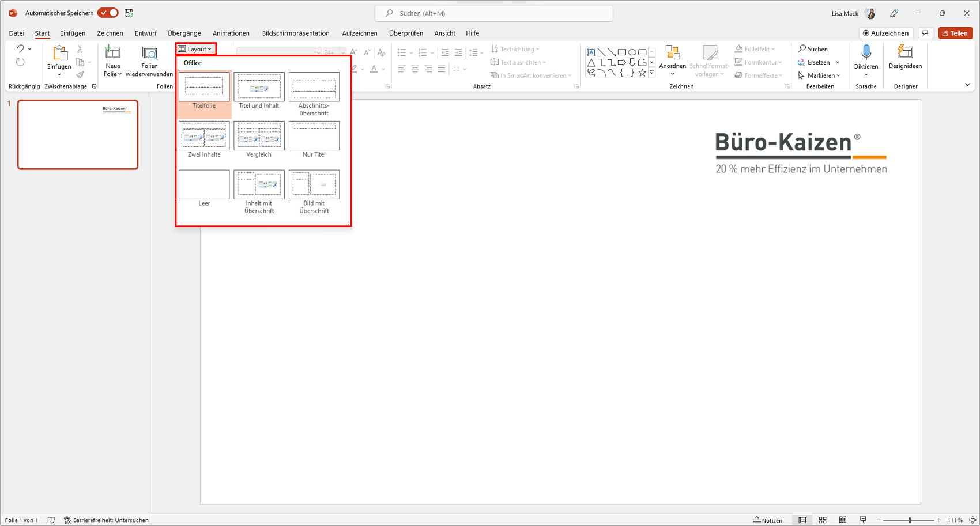
Task: Open the Layout dropdown
Action: pos(195,49)
